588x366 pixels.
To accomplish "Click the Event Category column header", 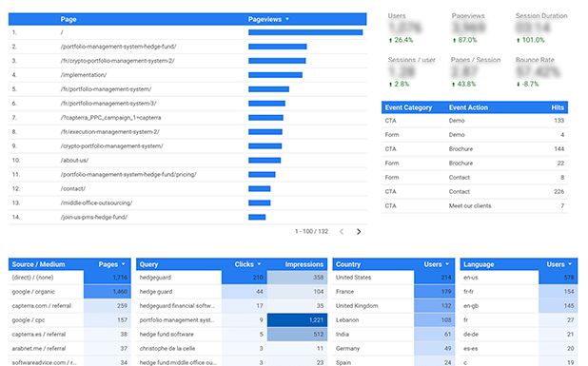I will pos(408,107).
